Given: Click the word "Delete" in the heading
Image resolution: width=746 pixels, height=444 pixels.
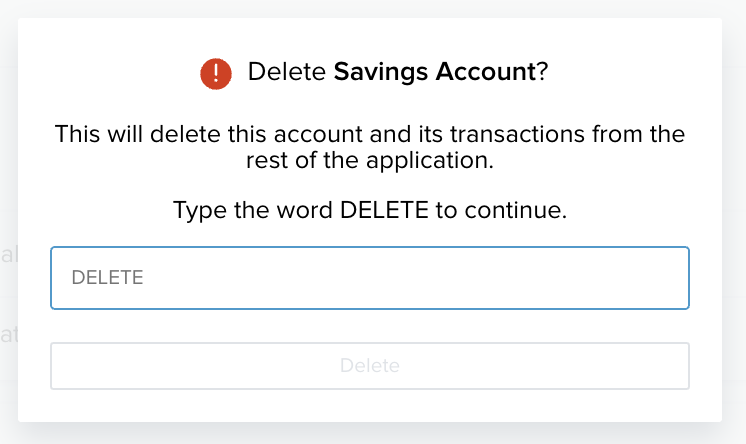Looking at the screenshot, I should [x=287, y=73].
